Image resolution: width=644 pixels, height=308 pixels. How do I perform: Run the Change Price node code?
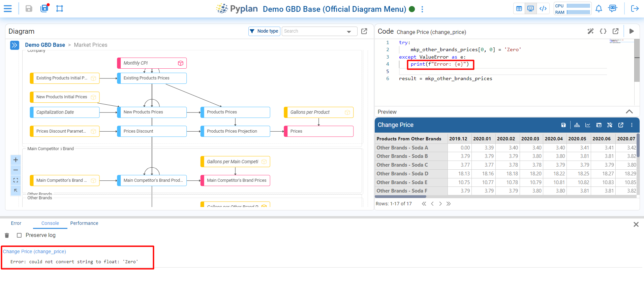pos(632,31)
